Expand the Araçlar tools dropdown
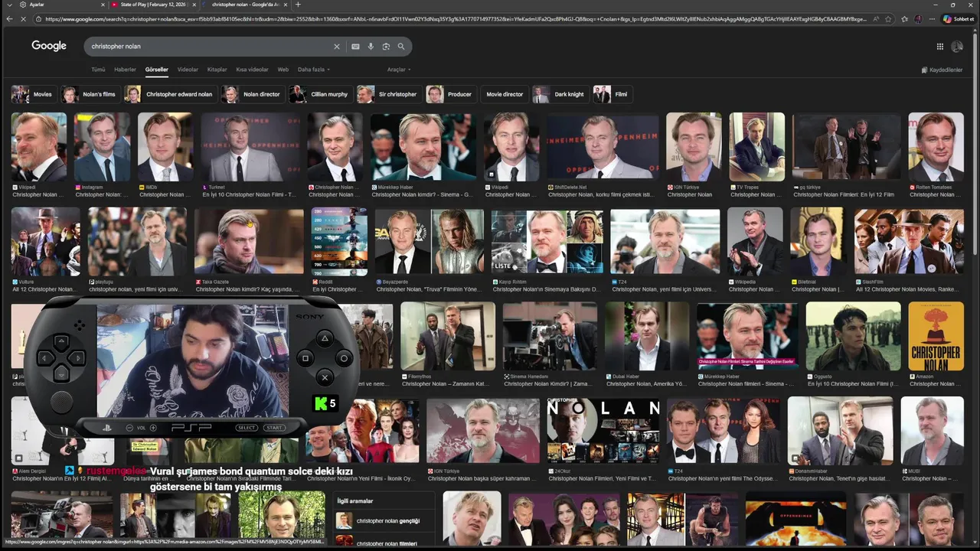 [399, 70]
